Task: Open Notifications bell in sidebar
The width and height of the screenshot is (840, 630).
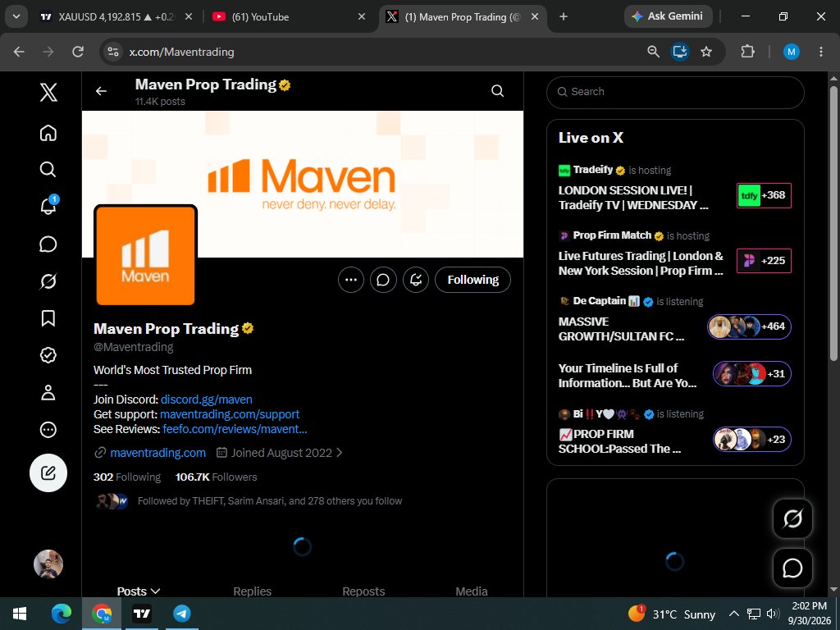Action: tap(48, 206)
